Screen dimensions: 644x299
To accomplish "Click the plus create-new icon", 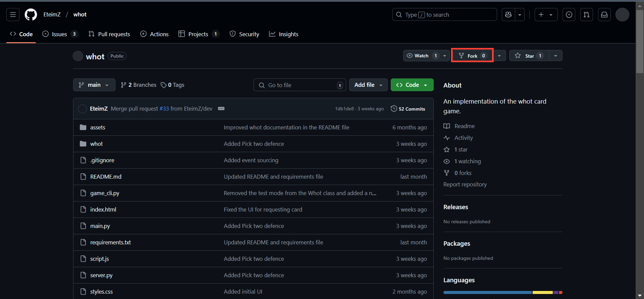I will 541,15.
